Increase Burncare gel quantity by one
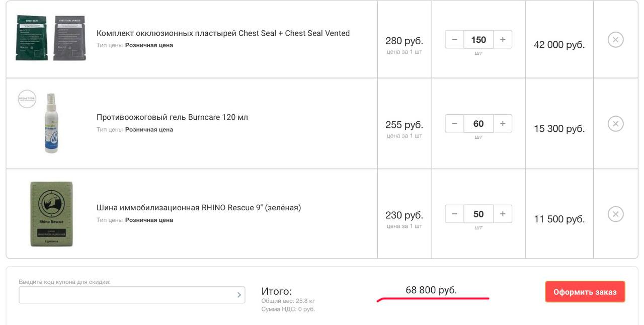644x325 pixels. 503,124
